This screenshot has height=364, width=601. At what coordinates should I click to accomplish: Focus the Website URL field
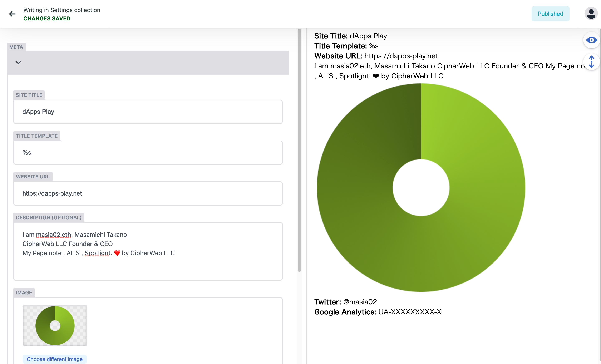[x=148, y=193]
